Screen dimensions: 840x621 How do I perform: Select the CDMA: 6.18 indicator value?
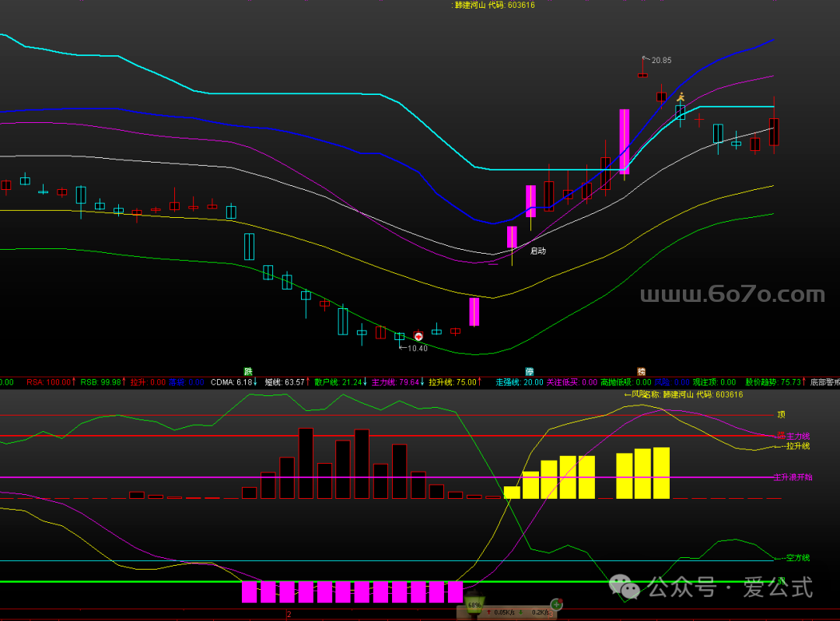pos(233,382)
